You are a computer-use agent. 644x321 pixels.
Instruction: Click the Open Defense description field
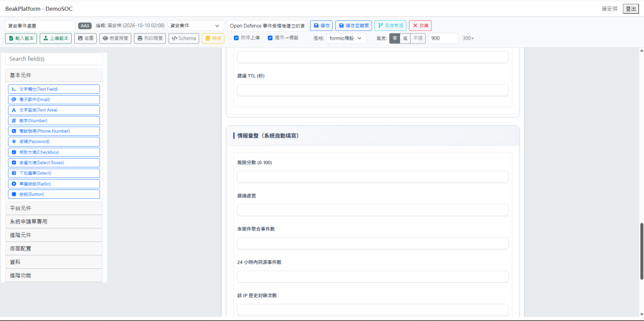[267, 25]
